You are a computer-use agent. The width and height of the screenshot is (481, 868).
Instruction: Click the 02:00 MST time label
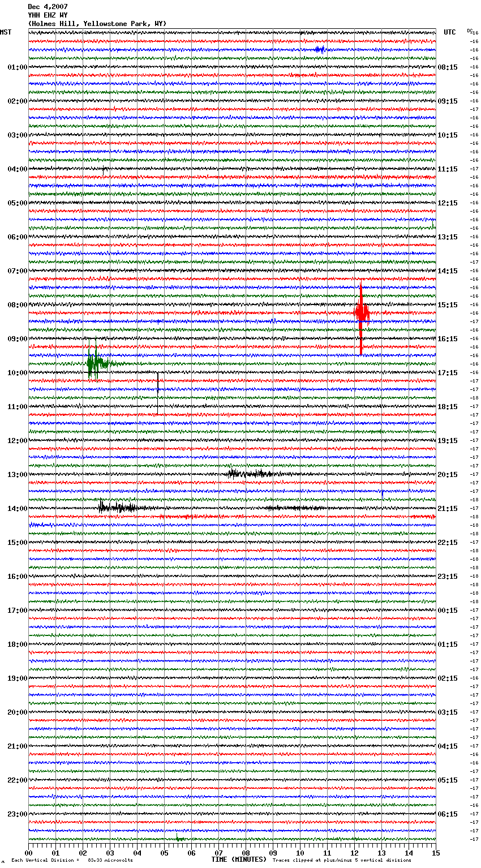tap(17, 101)
